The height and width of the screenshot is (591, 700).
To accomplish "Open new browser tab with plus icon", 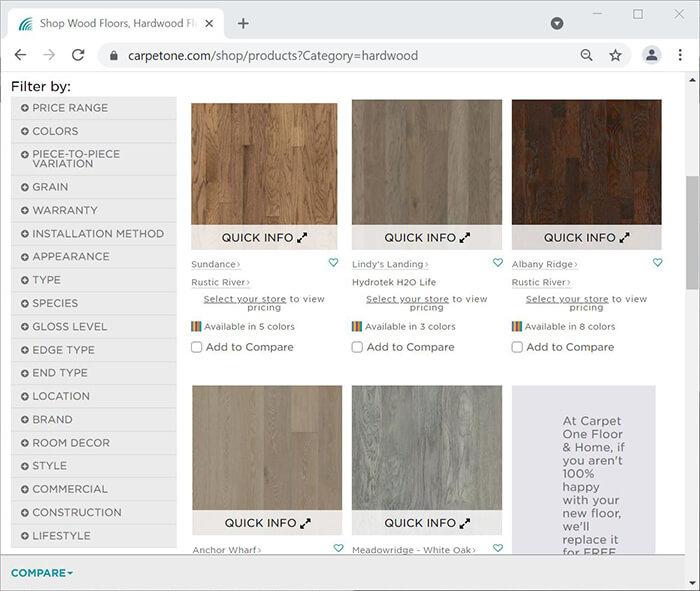I will [x=243, y=23].
